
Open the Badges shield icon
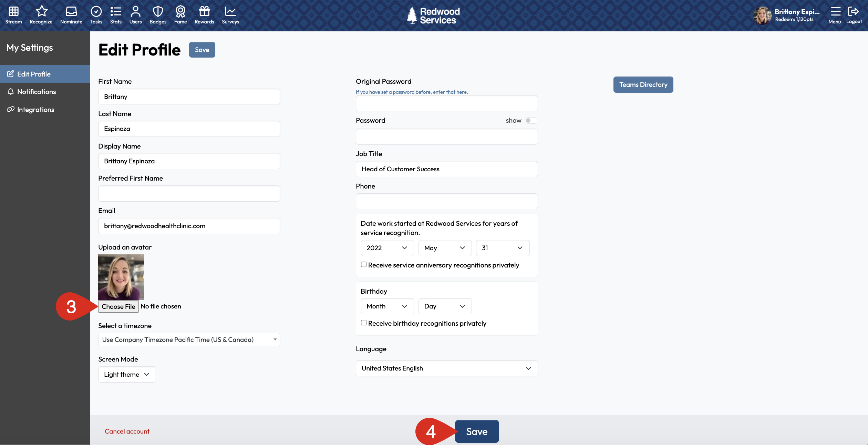pyautogui.click(x=158, y=15)
